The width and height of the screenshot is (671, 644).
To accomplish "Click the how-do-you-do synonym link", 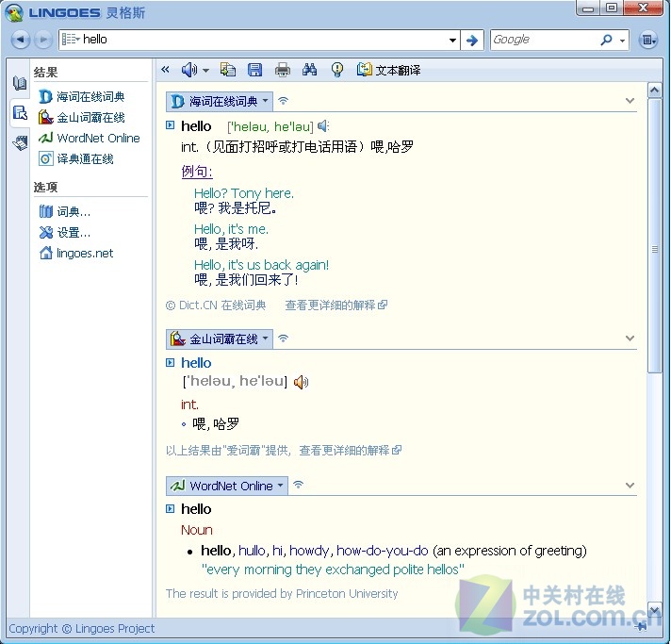I will [x=382, y=551].
